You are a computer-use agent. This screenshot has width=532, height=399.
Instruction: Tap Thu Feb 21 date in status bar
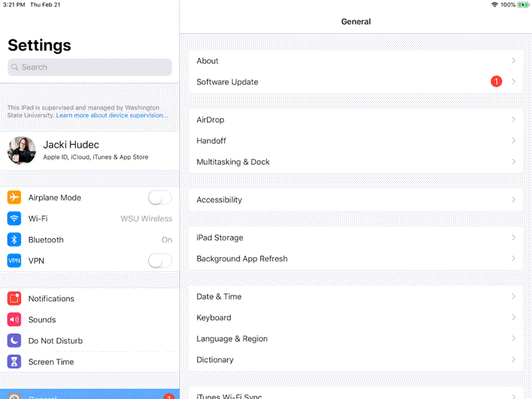45,5
